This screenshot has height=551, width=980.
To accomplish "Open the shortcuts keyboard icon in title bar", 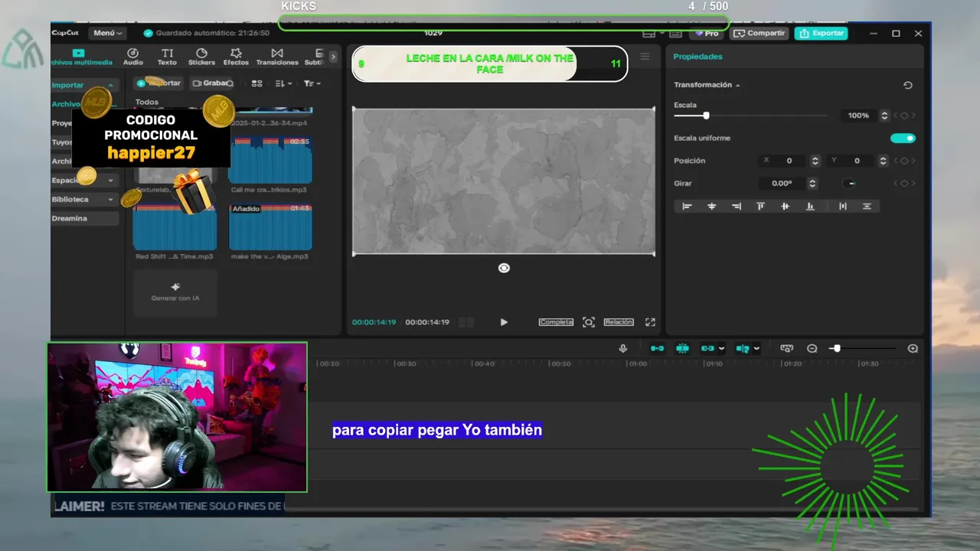I will click(x=675, y=33).
